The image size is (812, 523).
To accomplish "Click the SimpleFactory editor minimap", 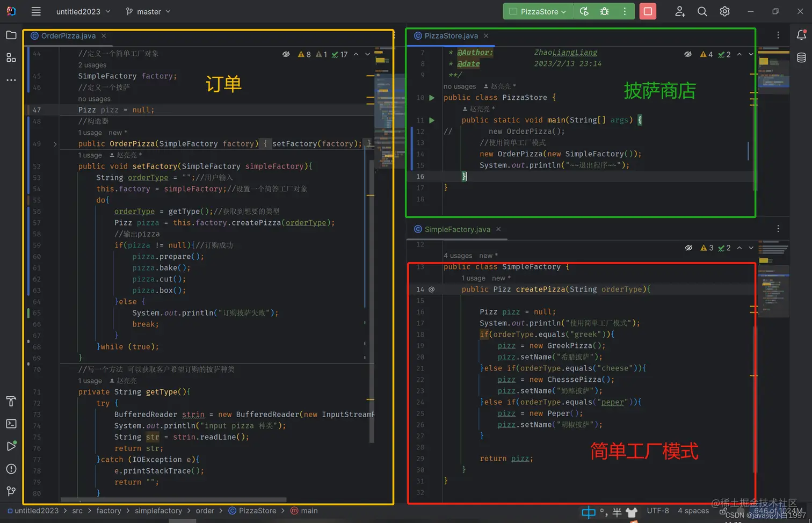I will [773, 279].
